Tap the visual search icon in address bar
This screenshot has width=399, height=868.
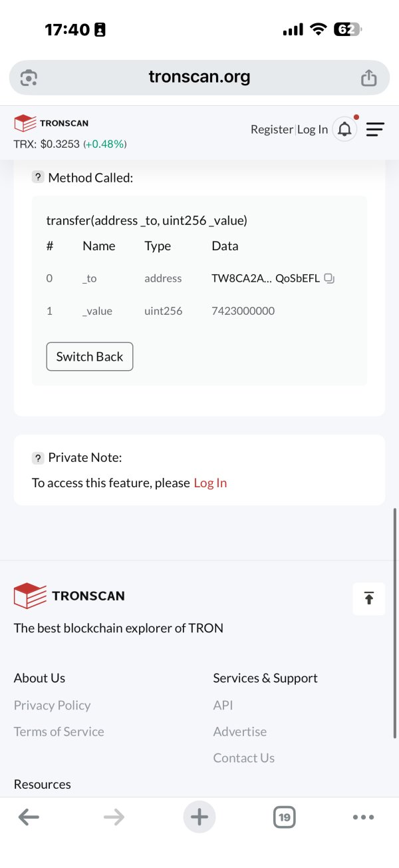[29, 78]
